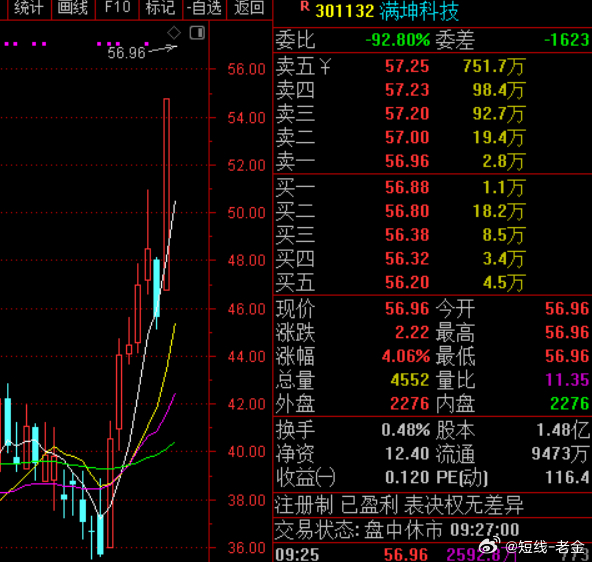Viewport: 592px width, 562px height.
Task: Click 卖五 volume 751.7万
Action: (x=494, y=67)
